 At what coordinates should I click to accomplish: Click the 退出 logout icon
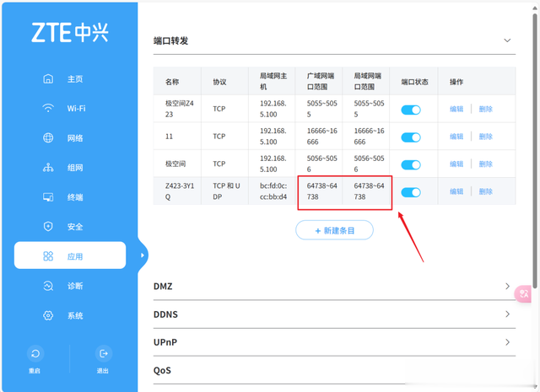click(103, 353)
